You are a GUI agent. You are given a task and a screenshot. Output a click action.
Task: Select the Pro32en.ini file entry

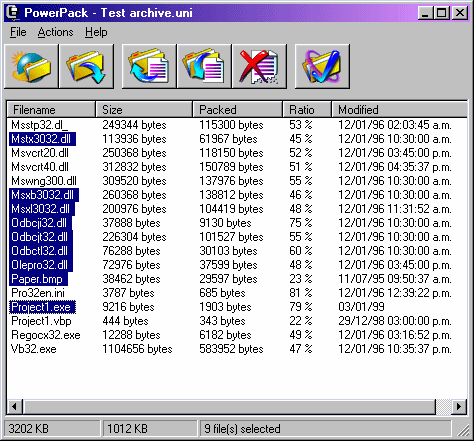click(x=38, y=293)
